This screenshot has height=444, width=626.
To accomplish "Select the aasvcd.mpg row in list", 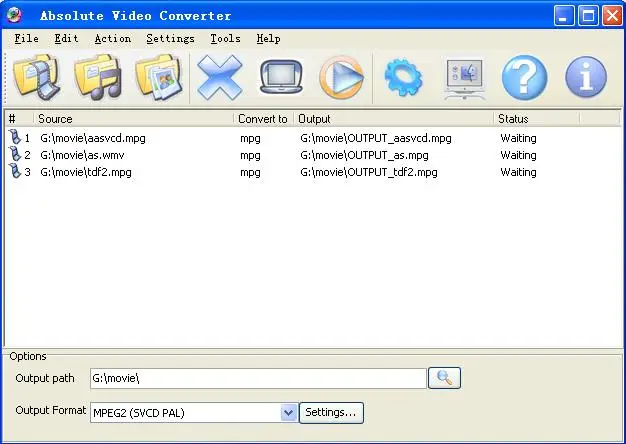I will tap(313, 138).
